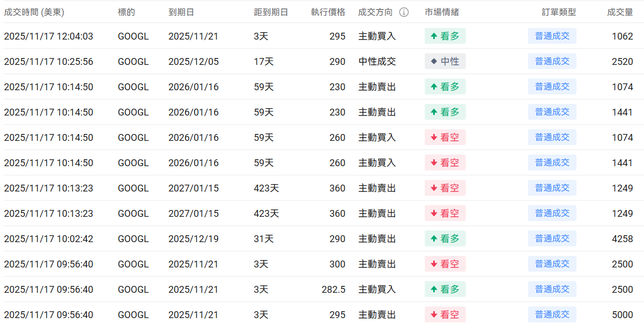Click the GOOGL ticker in the 10:02:42 row

tap(133, 239)
